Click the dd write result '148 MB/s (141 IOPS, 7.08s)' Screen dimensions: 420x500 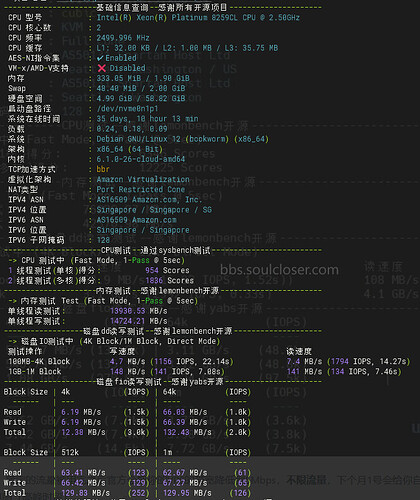(167, 371)
